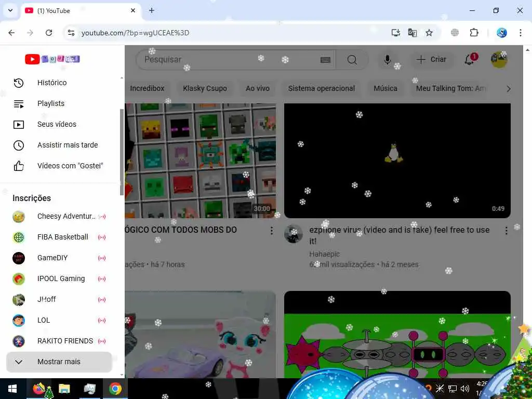Open Windows Start menu
The image size is (532, 399).
12,389
